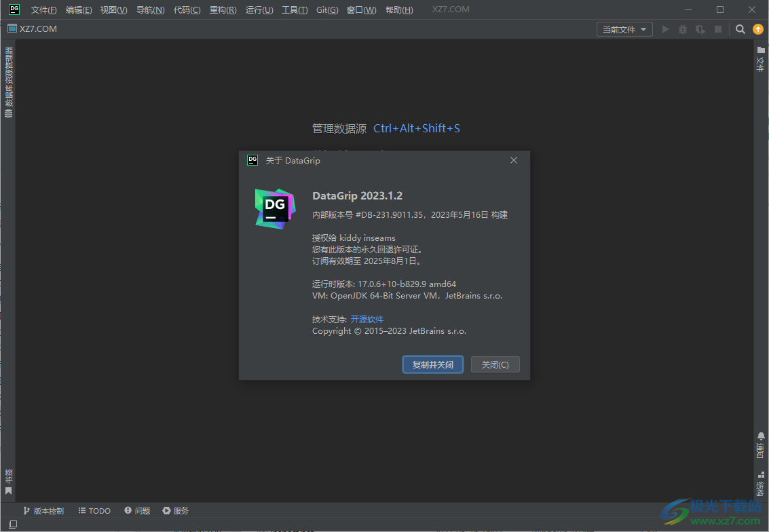This screenshot has height=532, width=769.
Task: Maximize the DataGrip window
Action: pyautogui.click(x=720, y=9)
